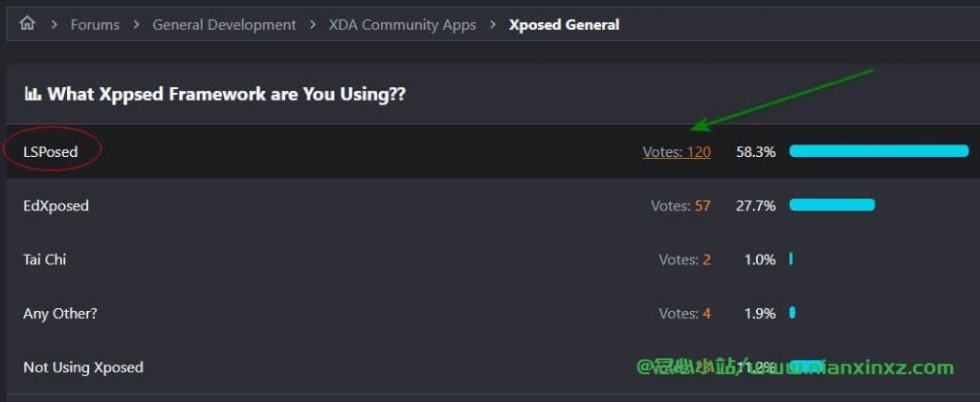
Task: Click the poll title heading
Action: point(226,95)
